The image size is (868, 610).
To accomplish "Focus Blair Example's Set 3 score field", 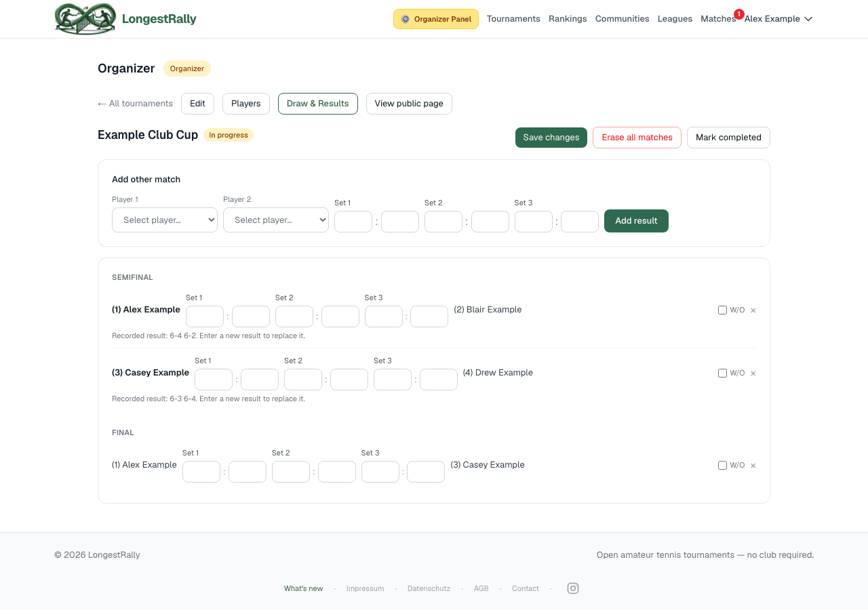I will pos(429,317).
